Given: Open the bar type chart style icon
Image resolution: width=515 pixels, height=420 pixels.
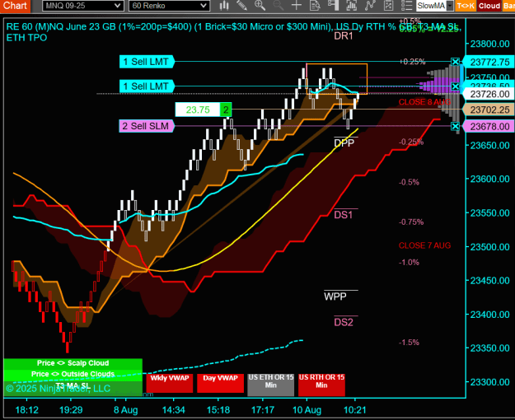Looking at the screenshot, I should click(224, 6).
